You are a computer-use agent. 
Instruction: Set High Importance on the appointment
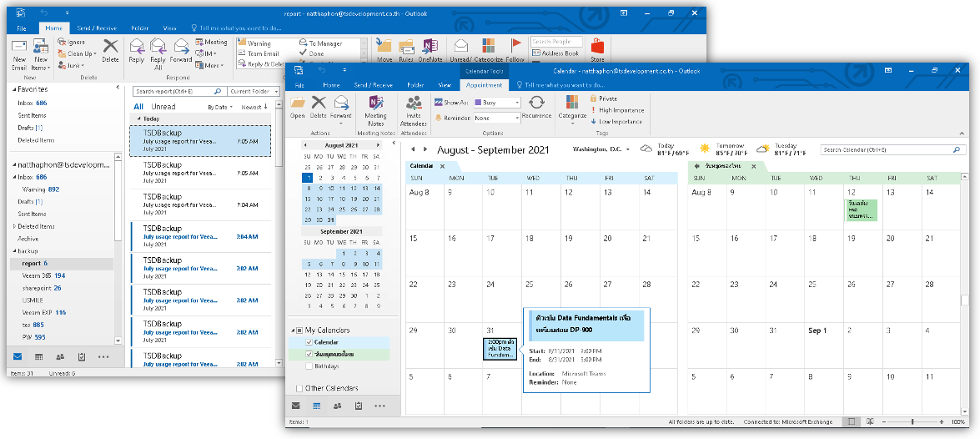click(x=617, y=110)
